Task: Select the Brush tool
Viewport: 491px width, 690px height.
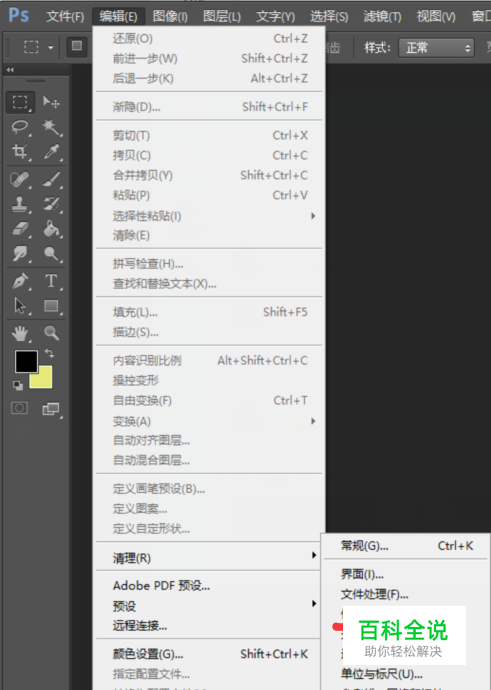Action: click(x=51, y=179)
